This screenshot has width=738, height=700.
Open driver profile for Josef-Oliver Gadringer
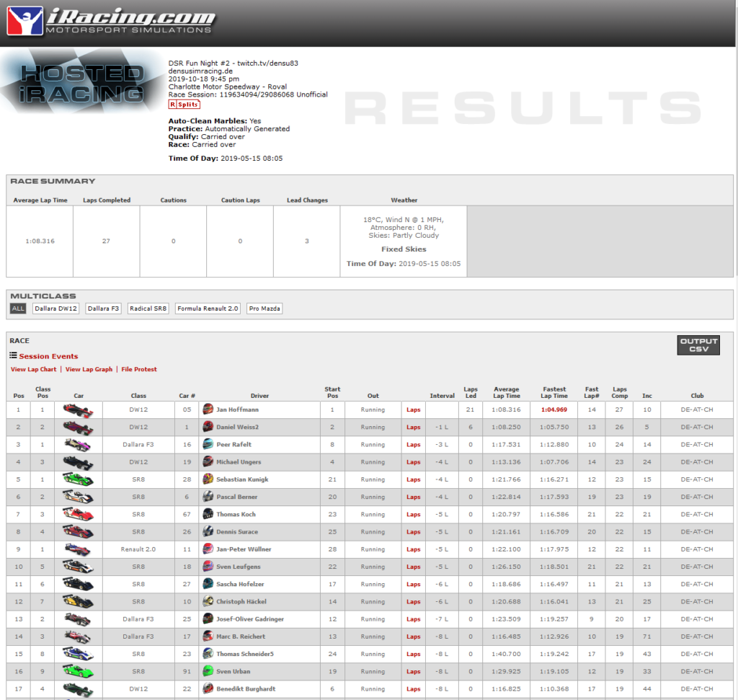(x=250, y=619)
